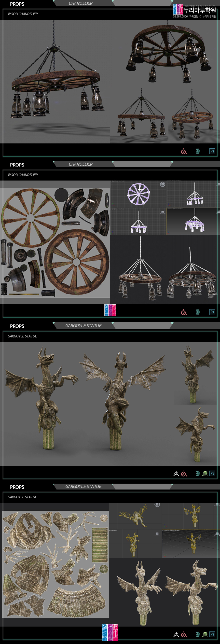Click the Photoshop icon below the gargoyle wireframe
220x644 pixels.
pos(212,634)
